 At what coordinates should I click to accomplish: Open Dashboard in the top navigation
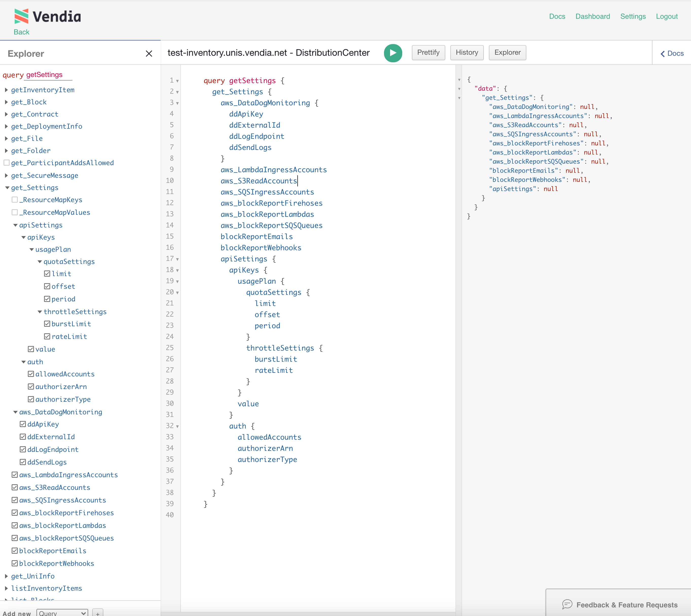(x=592, y=16)
